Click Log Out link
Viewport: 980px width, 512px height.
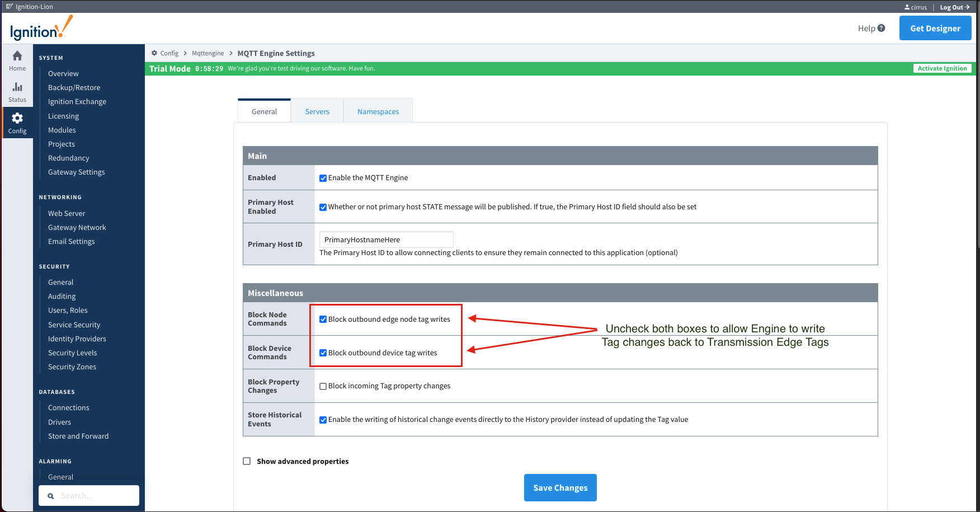[954, 7]
